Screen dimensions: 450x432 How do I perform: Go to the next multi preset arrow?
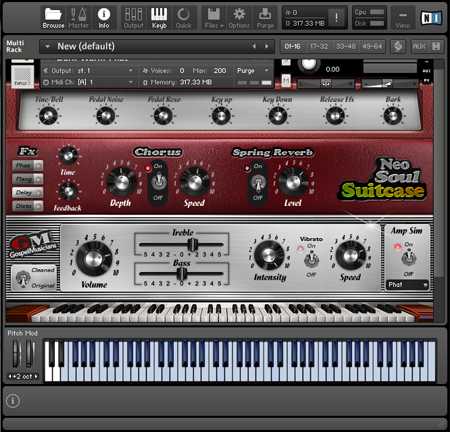click(267, 46)
